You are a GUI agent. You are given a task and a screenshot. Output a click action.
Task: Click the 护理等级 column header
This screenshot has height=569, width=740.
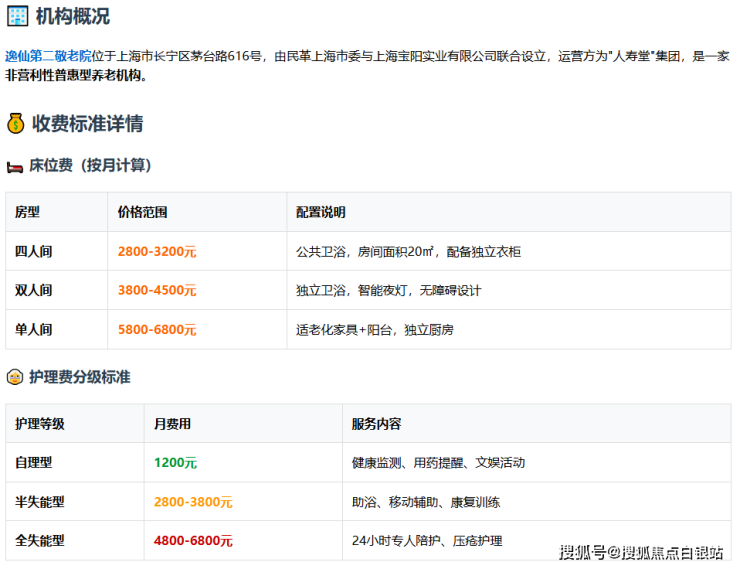coord(39,424)
